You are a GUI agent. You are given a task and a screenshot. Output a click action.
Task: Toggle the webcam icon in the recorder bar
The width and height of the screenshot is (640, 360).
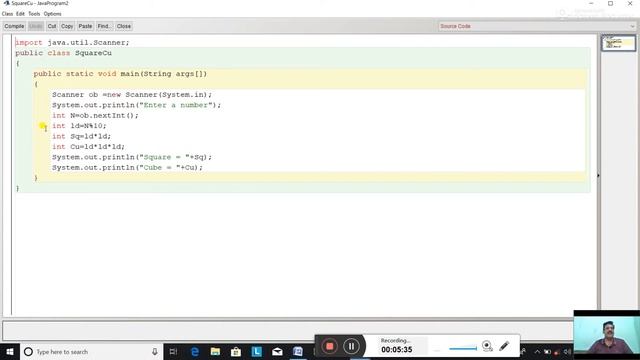[x=487, y=346]
